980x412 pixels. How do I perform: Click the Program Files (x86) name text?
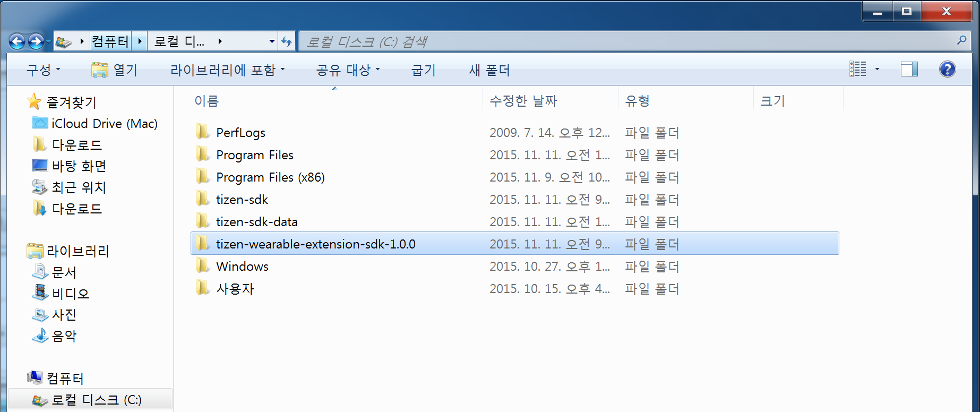[270, 177]
